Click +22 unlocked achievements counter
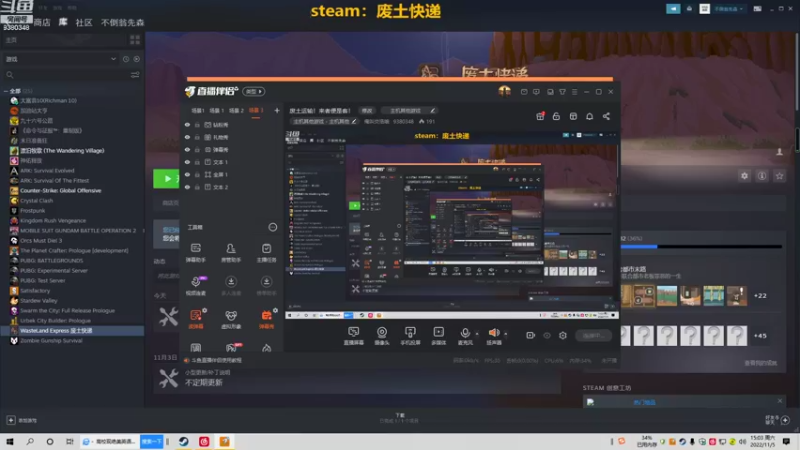800x450 pixels. pos(760,295)
